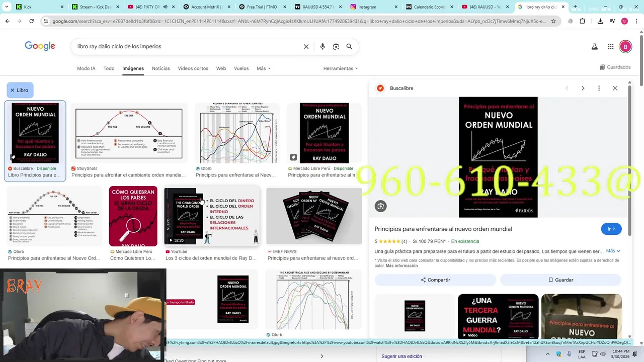Show next image in preview panel
Screen dimensions: 644x362
point(583,88)
